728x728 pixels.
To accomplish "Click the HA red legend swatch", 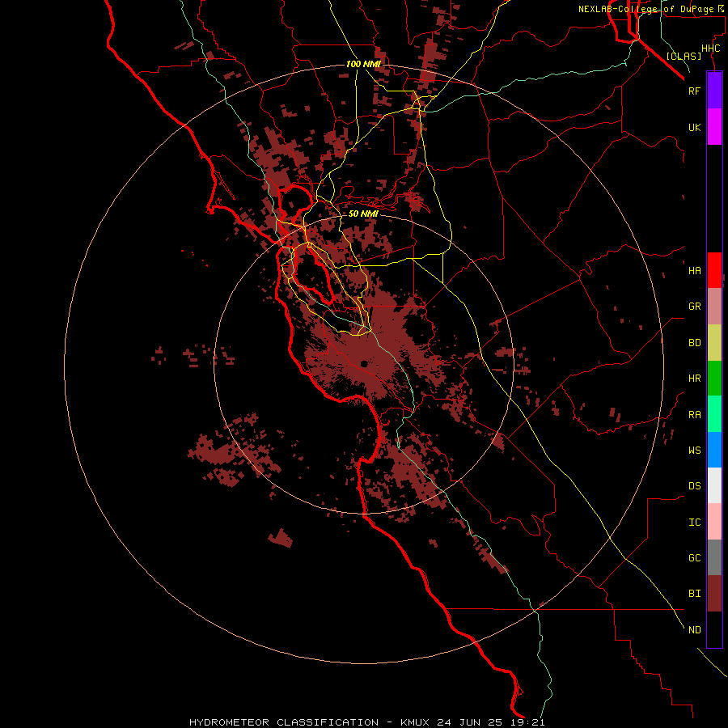I will tap(714, 270).
